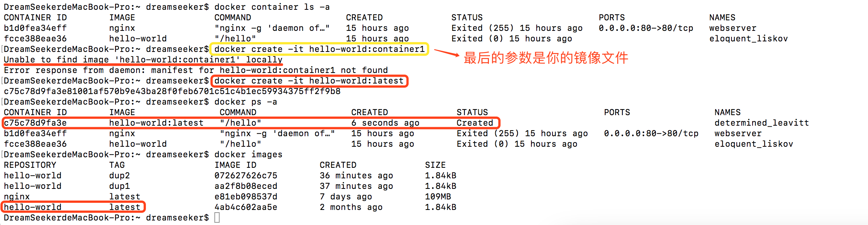The image size is (868, 225).
Task: Click the terminal cursor at last prompt
Action: (217, 217)
